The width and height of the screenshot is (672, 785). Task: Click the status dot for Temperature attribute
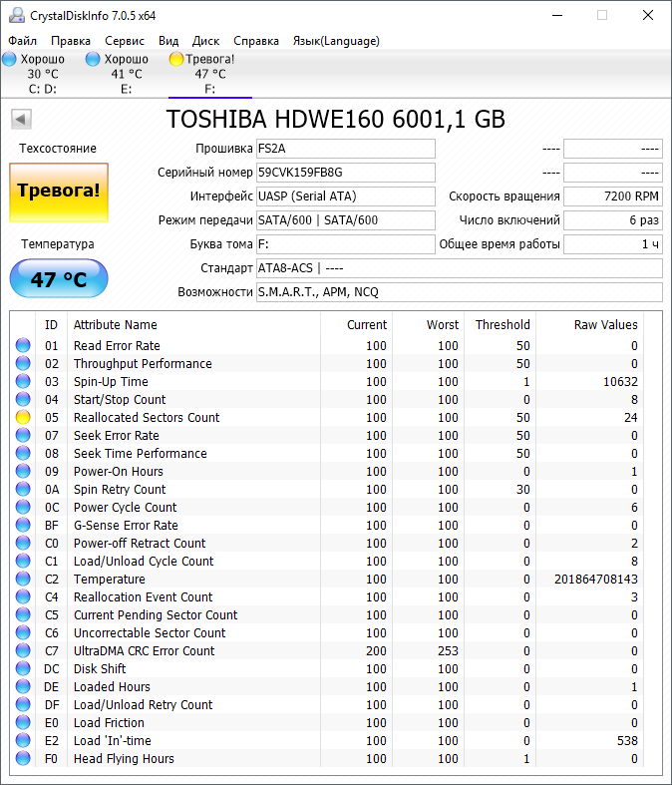[23, 579]
